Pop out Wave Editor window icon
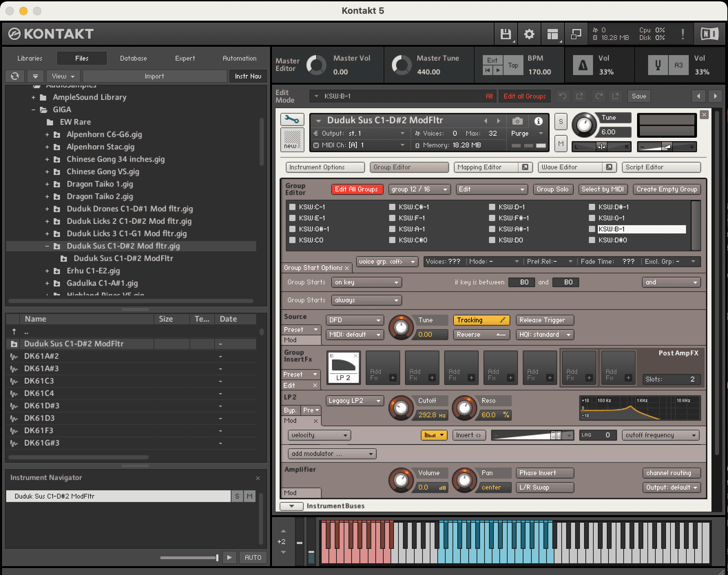The width and height of the screenshot is (728, 575). tap(609, 167)
